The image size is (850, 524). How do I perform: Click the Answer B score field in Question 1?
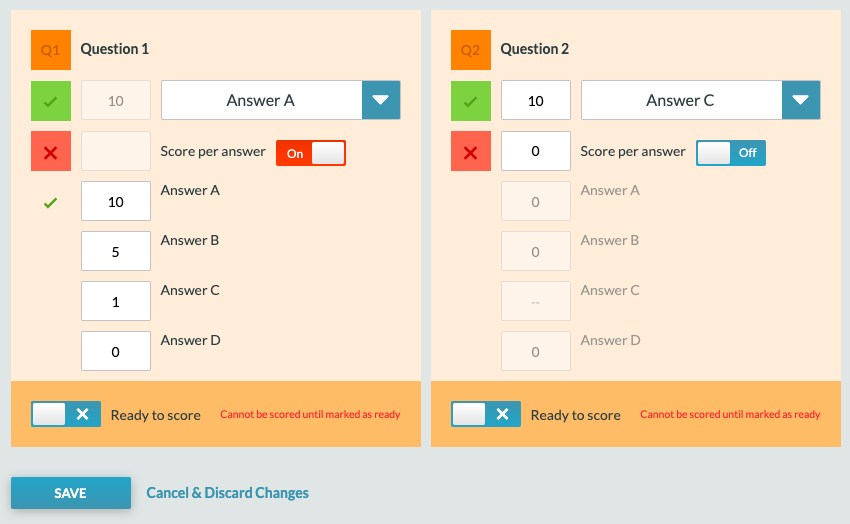(116, 252)
